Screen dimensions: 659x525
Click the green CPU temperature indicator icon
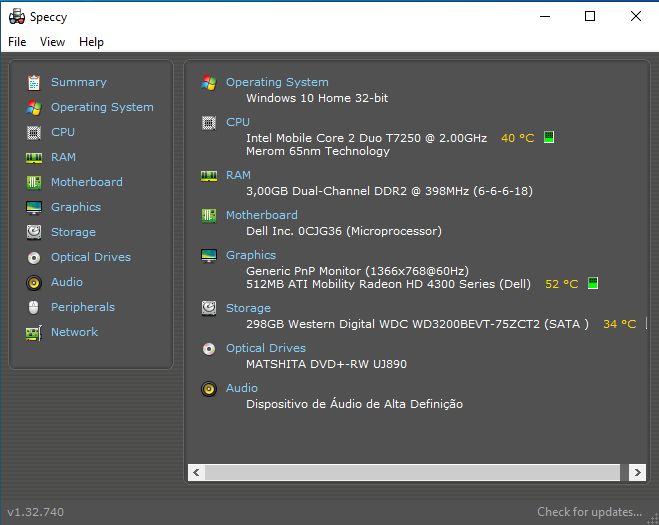click(548, 137)
